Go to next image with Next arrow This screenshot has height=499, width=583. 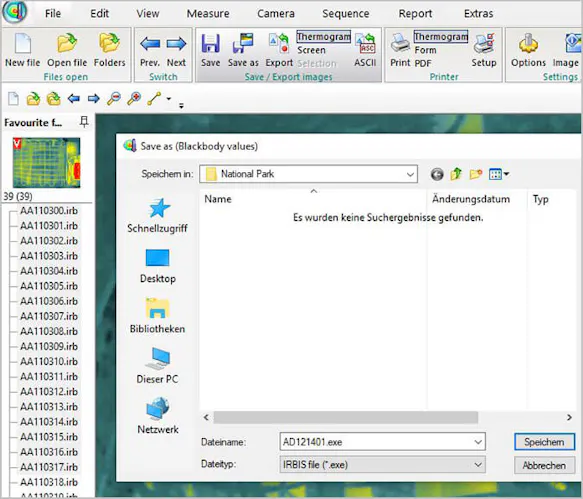[x=176, y=50]
